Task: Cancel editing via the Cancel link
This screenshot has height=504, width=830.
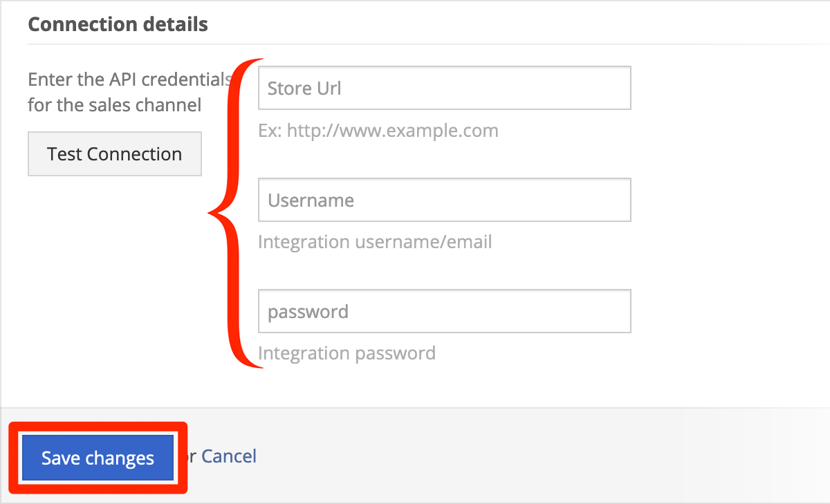Action: (x=229, y=456)
